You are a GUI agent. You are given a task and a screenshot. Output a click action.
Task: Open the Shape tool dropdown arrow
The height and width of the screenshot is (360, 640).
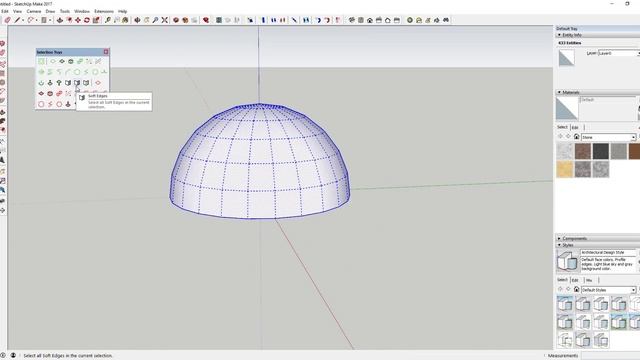click(x=50, y=20)
